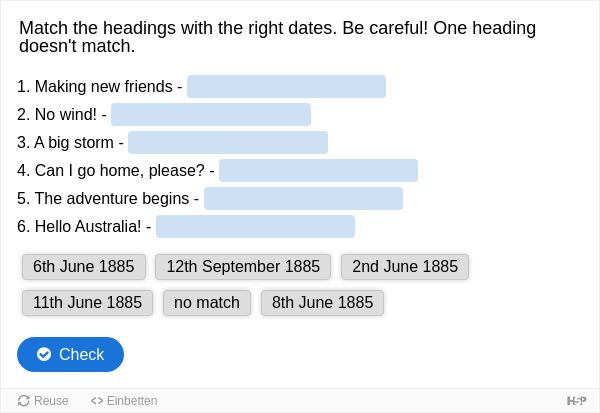The height and width of the screenshot is (413, 600).
Task: Select the '8th June 1885' draggable
Action: [322, 303]
